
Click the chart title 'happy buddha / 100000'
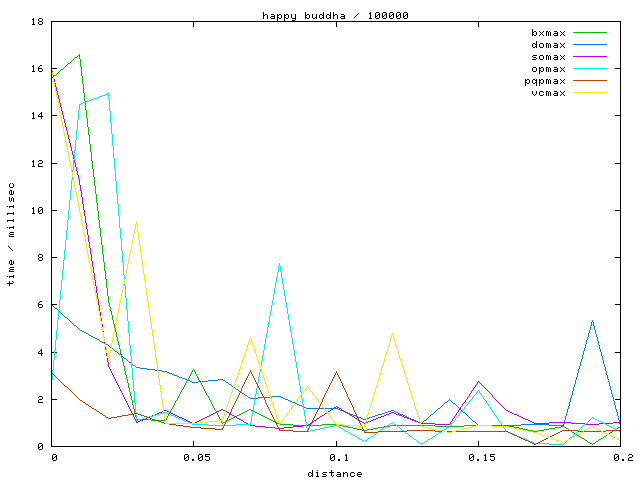pos(335,15)
